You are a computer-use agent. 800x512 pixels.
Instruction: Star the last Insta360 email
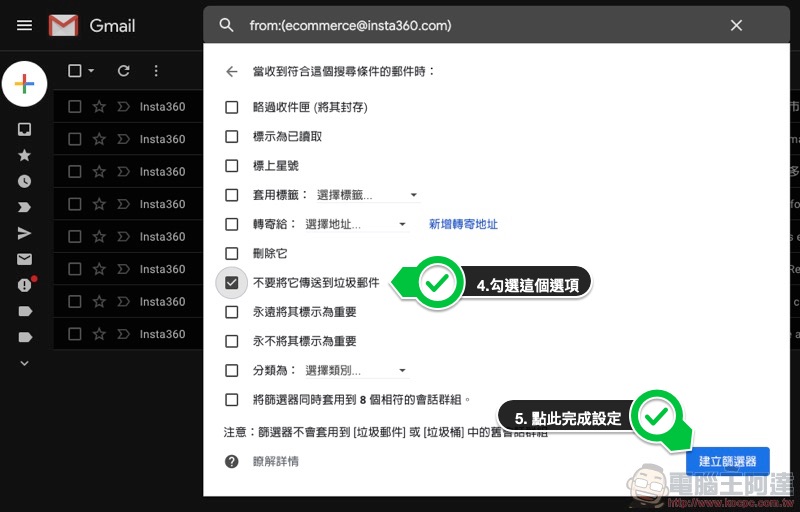[99, 334]
